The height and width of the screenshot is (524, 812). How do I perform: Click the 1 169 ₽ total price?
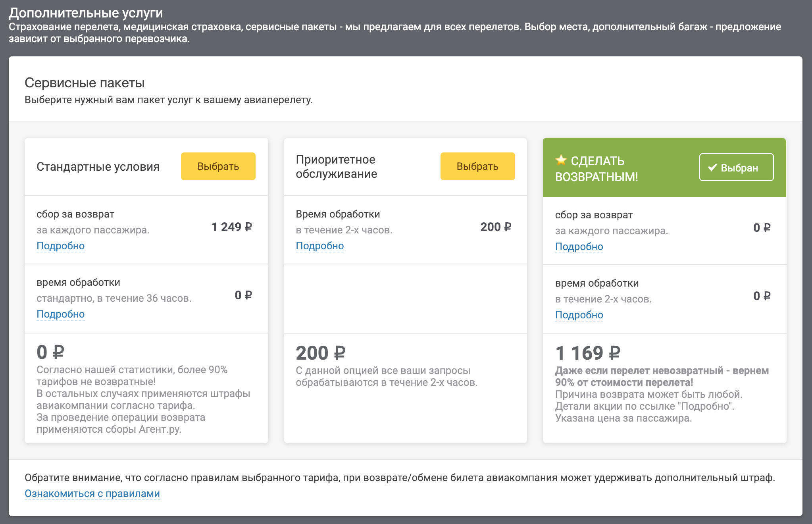(x=588, y=353)
